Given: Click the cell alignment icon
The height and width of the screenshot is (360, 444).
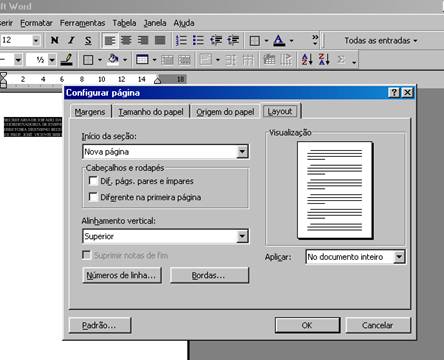Looking at the screenshot, I should (x=206, y=60).
